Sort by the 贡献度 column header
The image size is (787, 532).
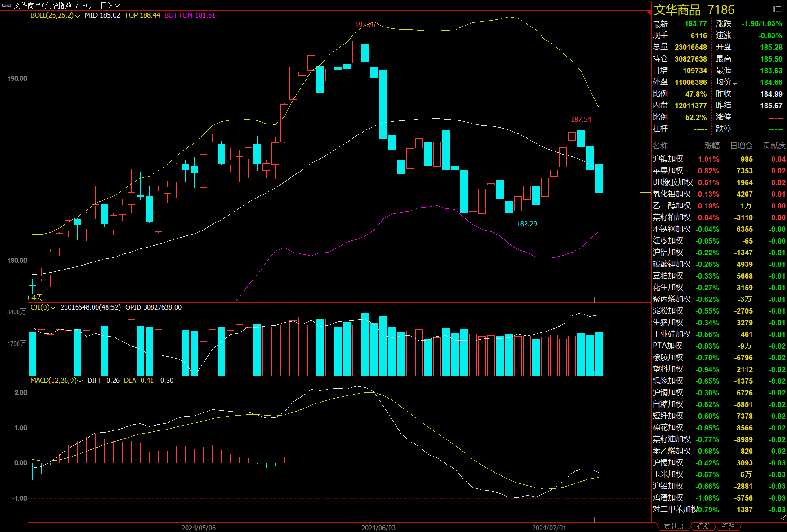point(774,146)
